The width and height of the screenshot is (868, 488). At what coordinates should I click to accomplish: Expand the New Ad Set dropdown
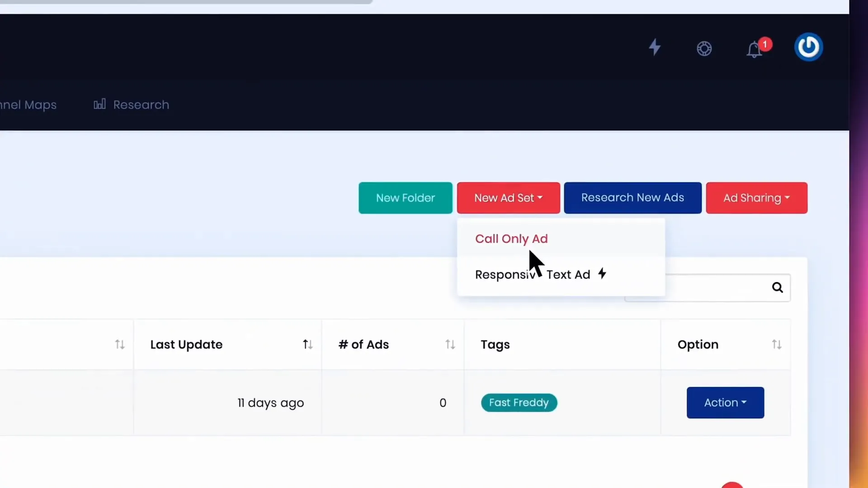[508, 198]
